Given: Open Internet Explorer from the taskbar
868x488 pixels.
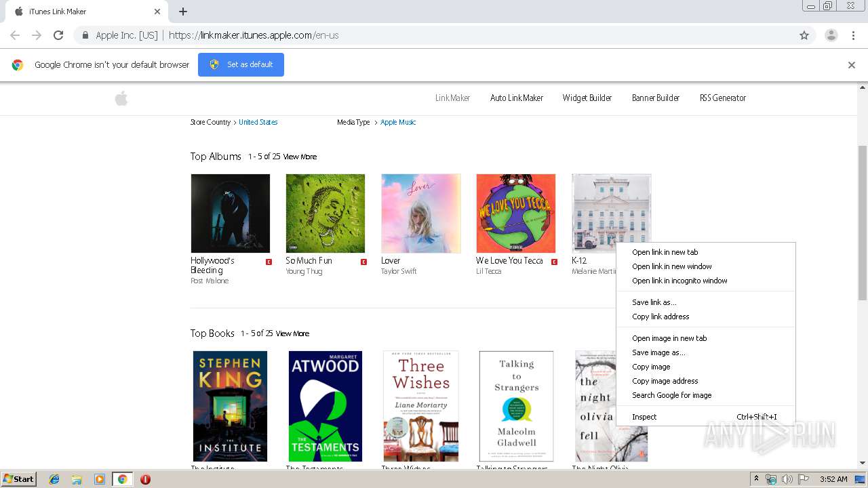Looking at the screenshot, I should [x=54, y=479].
